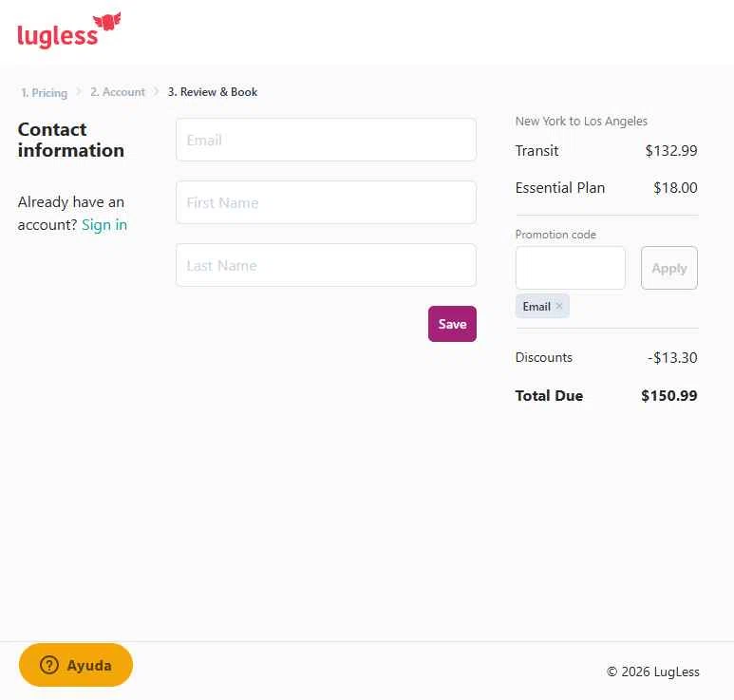
Task: Remove the Email promotion tag
Action: coord(559,306)
